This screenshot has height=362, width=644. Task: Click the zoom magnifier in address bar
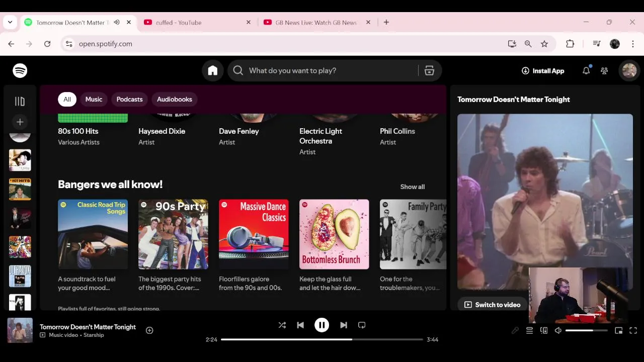[x=528, y=44]
